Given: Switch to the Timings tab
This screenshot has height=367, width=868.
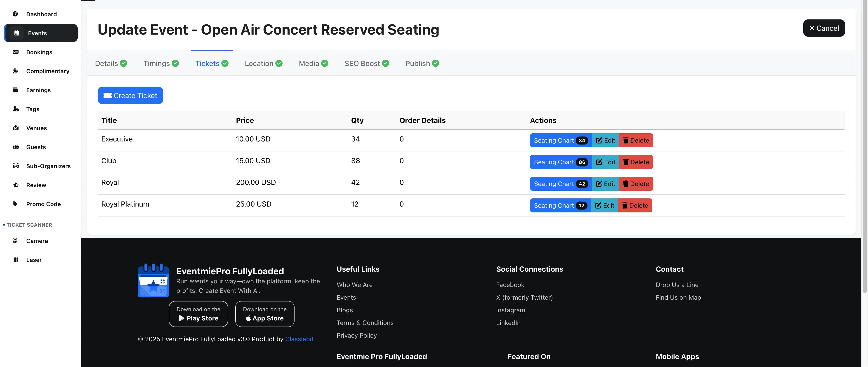Looking at the screenshot, I should coord(156,63).
